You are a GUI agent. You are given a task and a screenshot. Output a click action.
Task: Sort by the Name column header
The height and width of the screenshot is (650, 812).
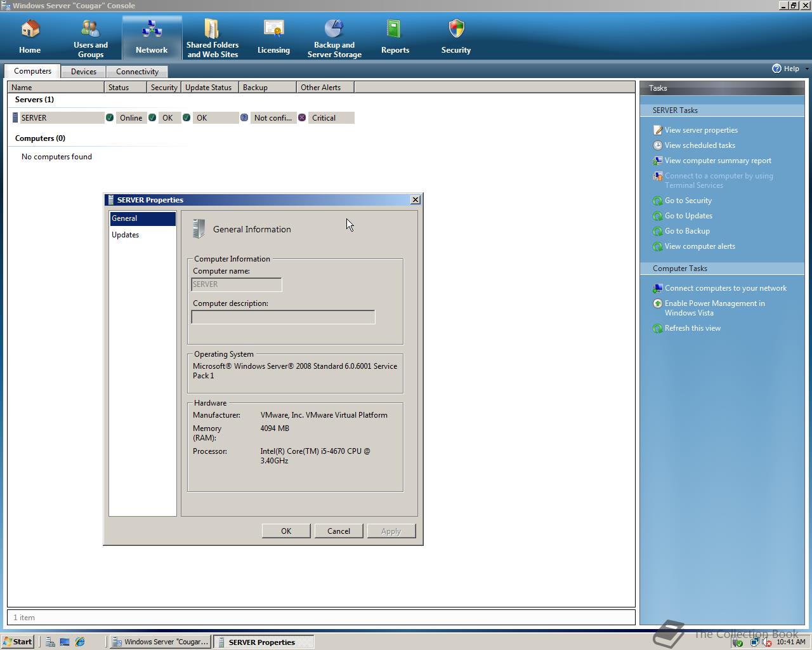[56, 88]
